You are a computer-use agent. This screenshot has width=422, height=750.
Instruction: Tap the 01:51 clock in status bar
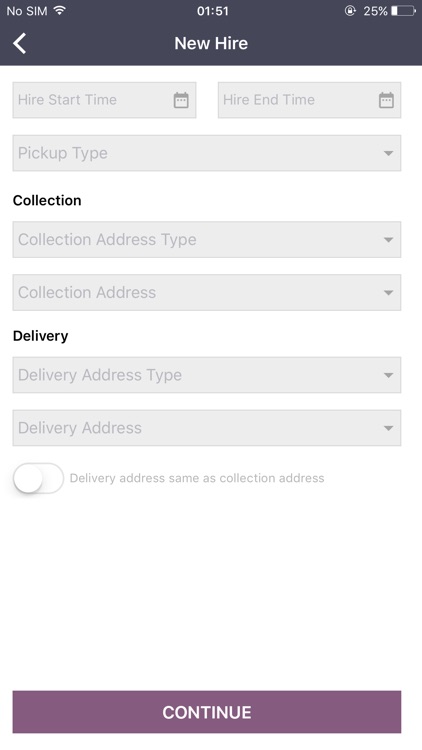[212, 11]
